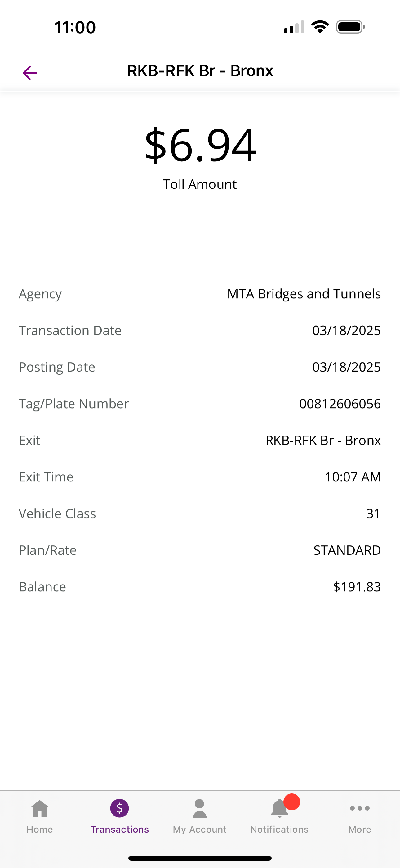Tap the More three-dots icon
Screen dimensions: 400x868
[x=360, y=808]
